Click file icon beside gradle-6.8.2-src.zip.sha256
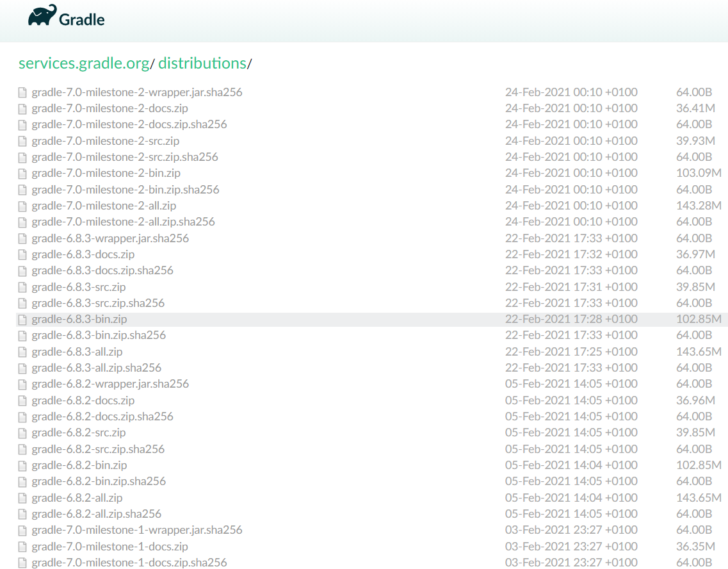 click(x=22, y=449)
